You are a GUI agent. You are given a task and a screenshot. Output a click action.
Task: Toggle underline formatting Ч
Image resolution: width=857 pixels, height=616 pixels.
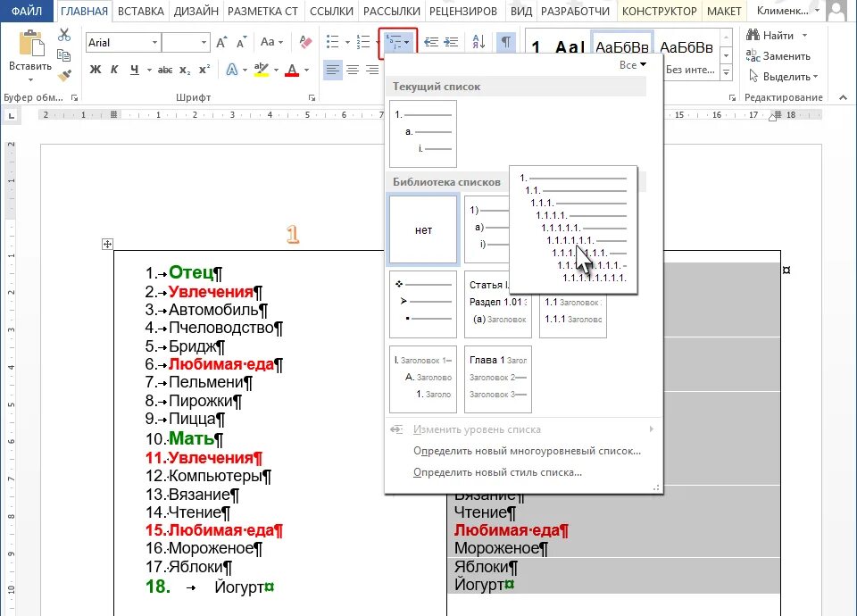tap(135, 70)
